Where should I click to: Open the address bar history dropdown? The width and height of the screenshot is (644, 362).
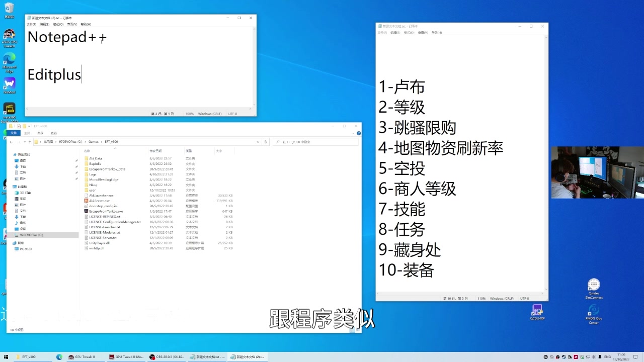(259, 142)
